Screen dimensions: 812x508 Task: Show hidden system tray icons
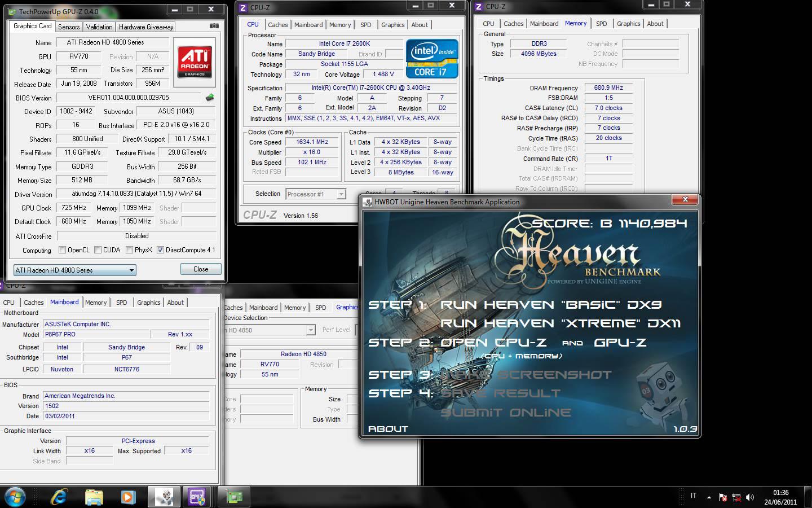click(709, 497)
